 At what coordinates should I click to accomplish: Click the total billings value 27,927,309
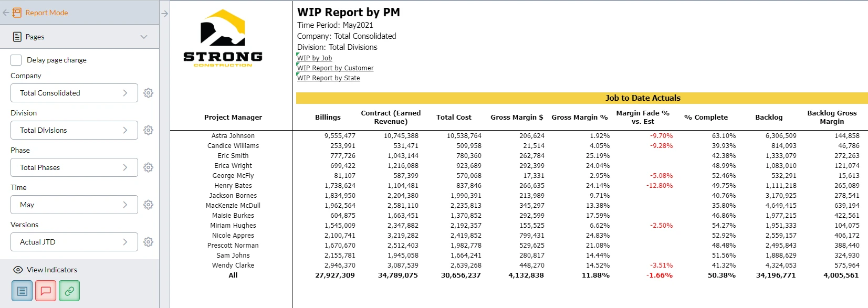click(335, 275)
